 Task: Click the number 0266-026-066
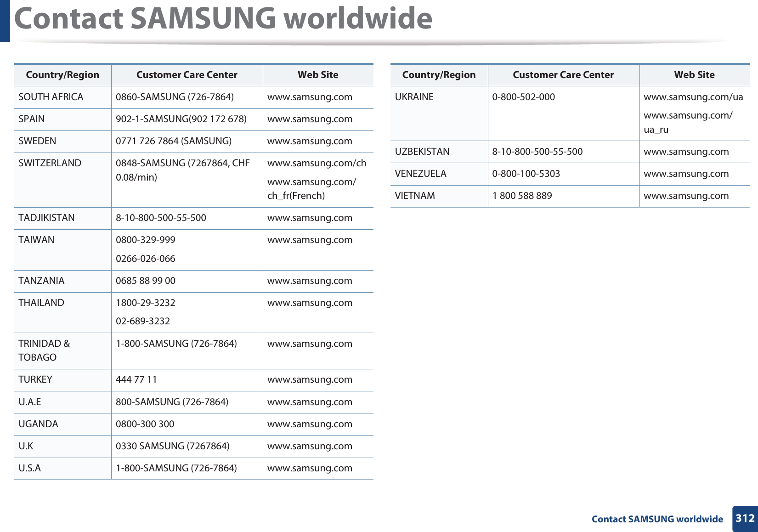(x=146, y=259)
